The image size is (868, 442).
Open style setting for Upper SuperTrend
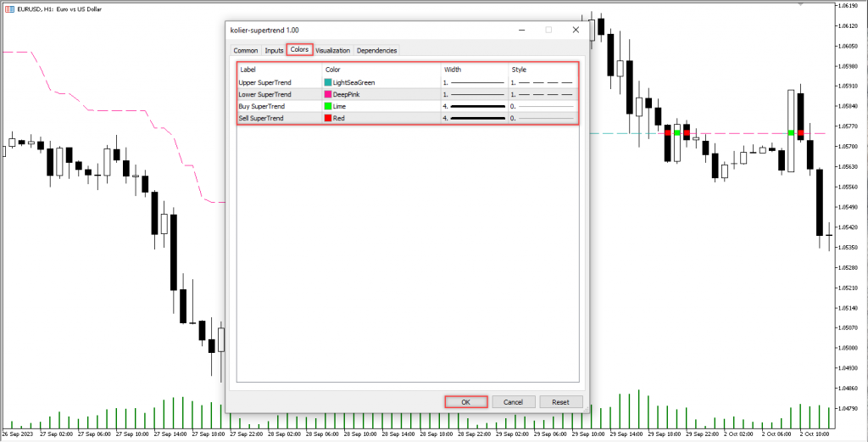coord(543,82)
